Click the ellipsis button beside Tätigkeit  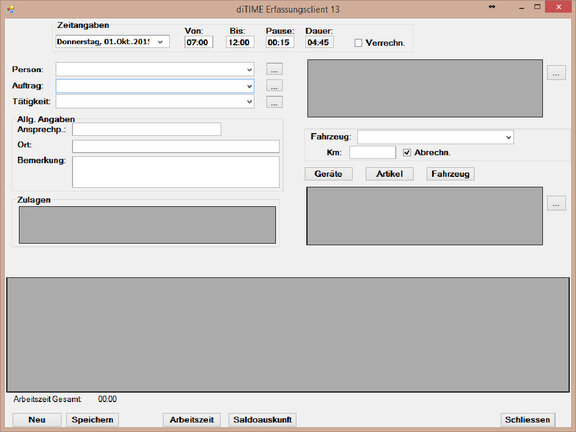point(274,102)
